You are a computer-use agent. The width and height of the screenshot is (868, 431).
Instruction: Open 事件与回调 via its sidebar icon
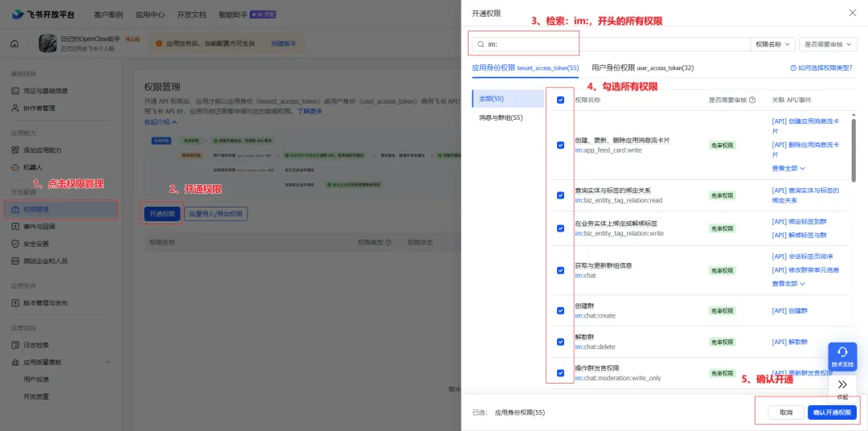click(15, 227)
